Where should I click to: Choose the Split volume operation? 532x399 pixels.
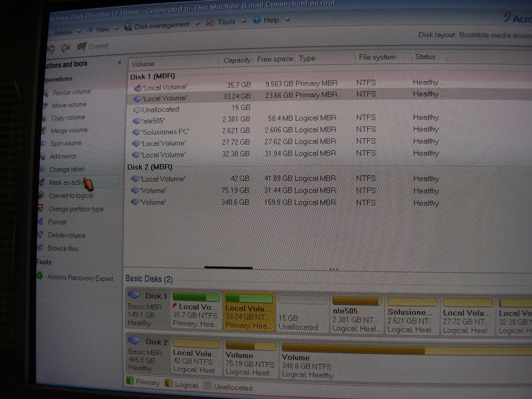coord(66,143)
